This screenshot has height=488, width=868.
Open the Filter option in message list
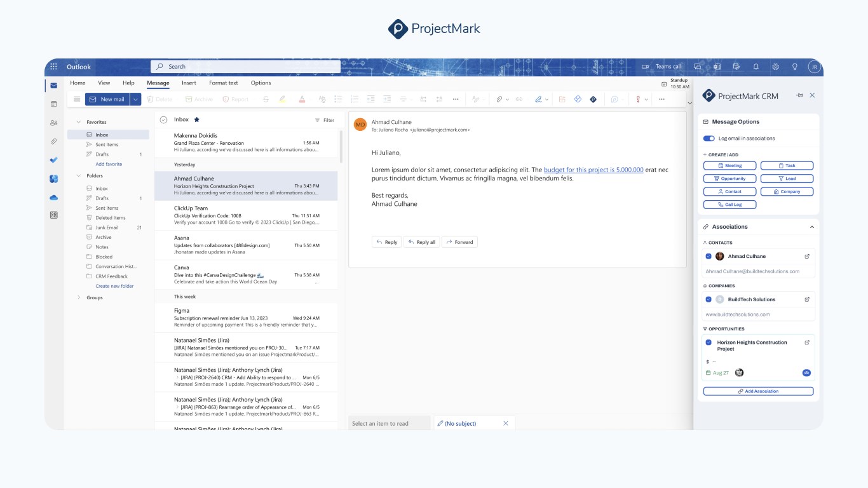(324, 120)
